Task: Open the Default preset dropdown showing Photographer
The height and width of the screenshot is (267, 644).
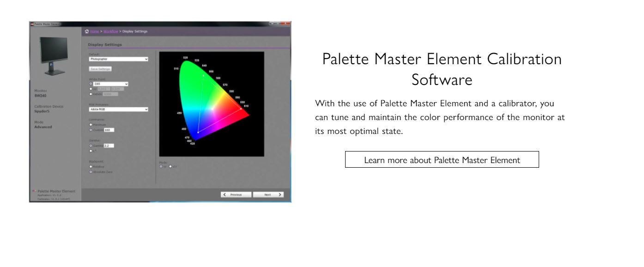Action: [119, 59]
